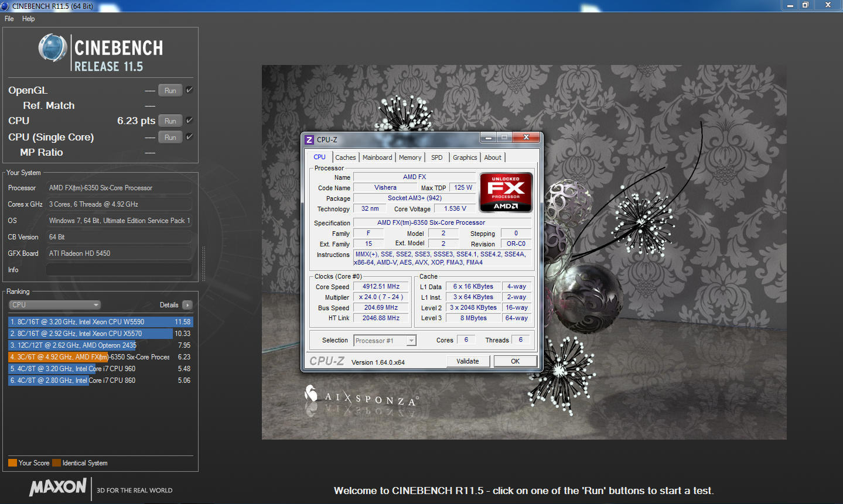The image size is (843, 504).
Task: Click the Details arrow button in Ranking
Action: [x=187, y=305]
